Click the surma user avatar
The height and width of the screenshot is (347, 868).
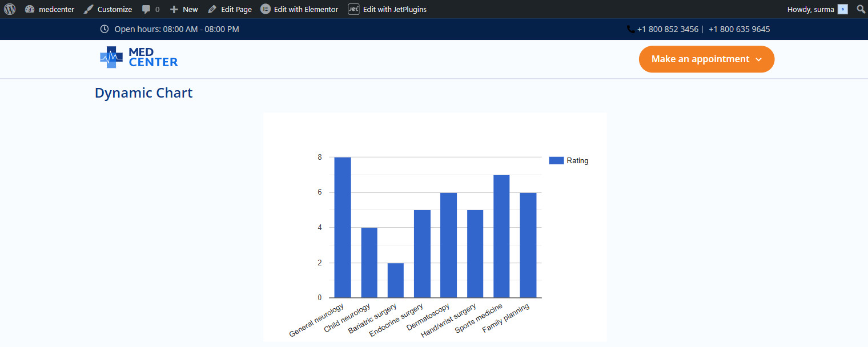point(843,9)
